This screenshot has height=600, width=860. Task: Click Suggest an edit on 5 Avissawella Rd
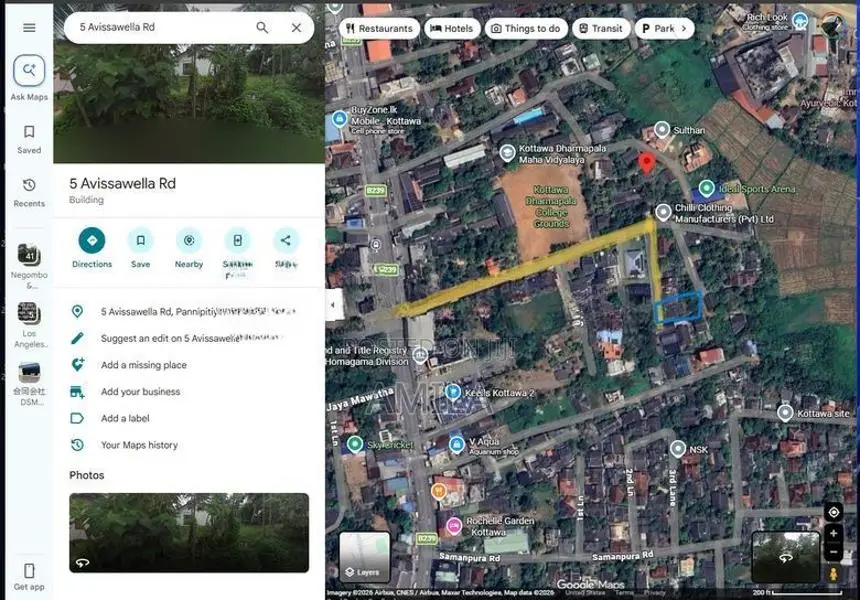click(189, 338)
